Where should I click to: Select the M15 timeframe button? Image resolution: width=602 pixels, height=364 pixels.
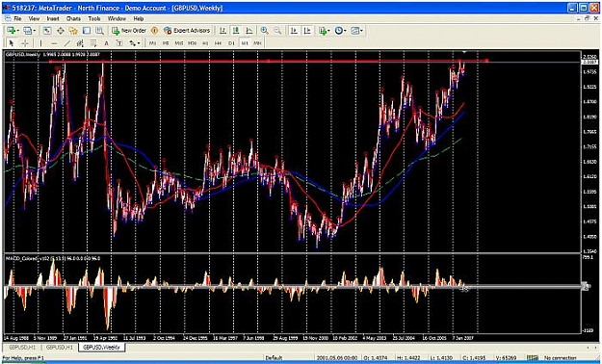pyautogui.click(x=179, y=43)
